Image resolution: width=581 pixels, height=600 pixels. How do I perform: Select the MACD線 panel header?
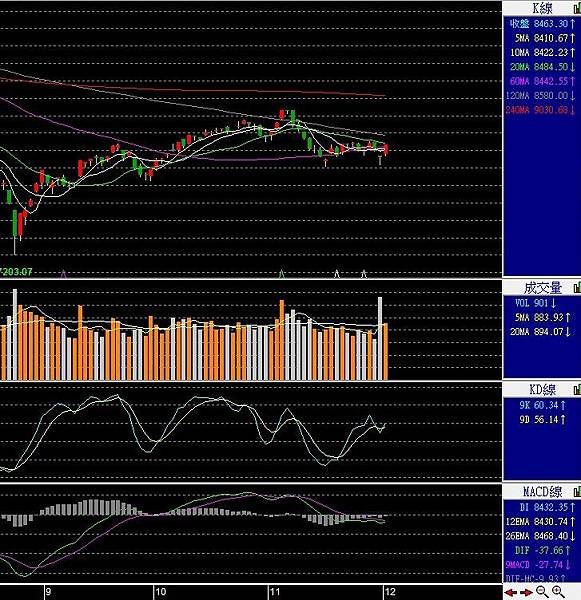coord(542,491)
